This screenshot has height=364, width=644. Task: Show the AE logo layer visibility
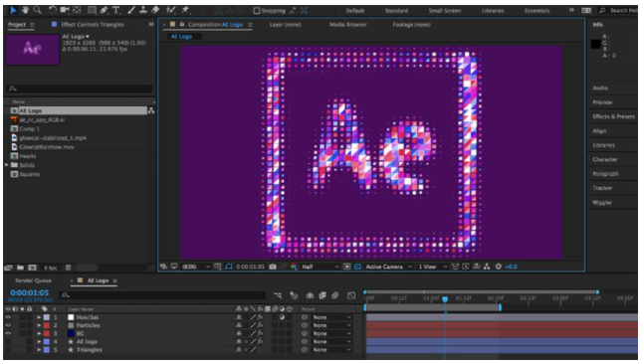coord(8,341)
